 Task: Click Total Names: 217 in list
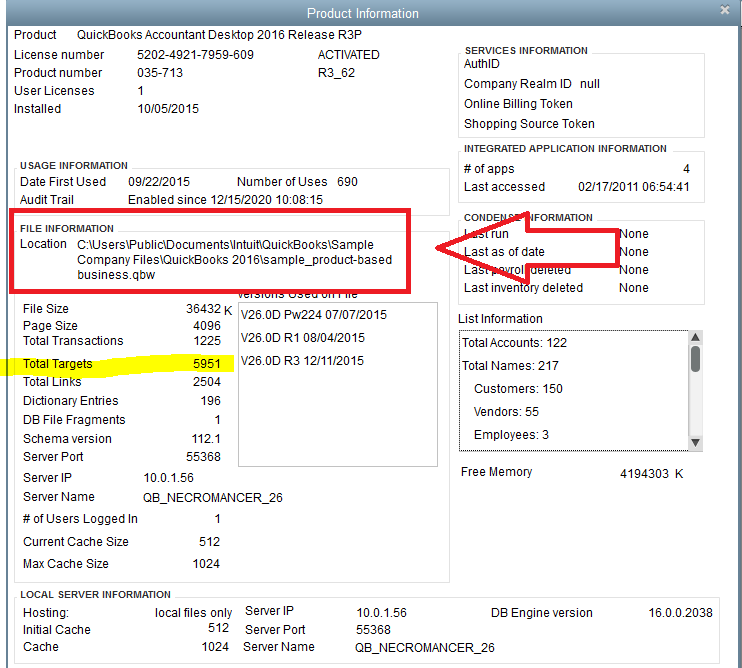(510, 366)
